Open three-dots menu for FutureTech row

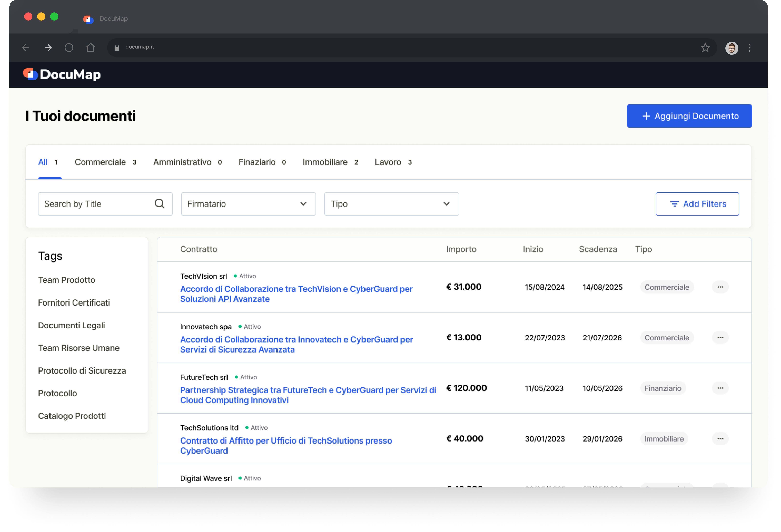click(x=720, y=388)
